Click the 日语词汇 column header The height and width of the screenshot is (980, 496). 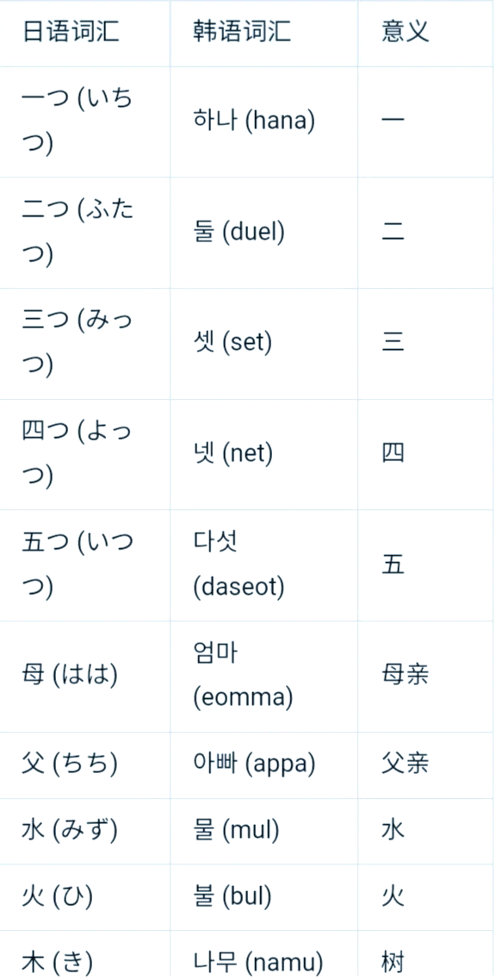pos(84,33)
